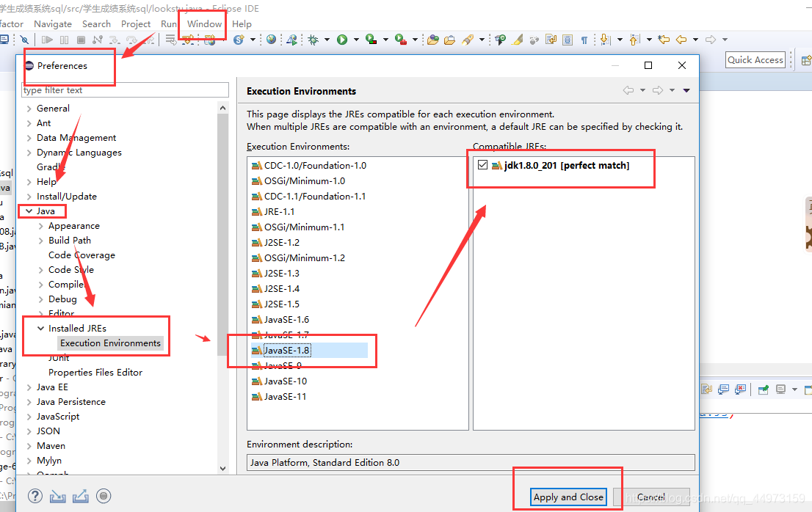This screenshot has width=812, height=512.
Task: Expand the Data Management node
Action: point(29,138)
